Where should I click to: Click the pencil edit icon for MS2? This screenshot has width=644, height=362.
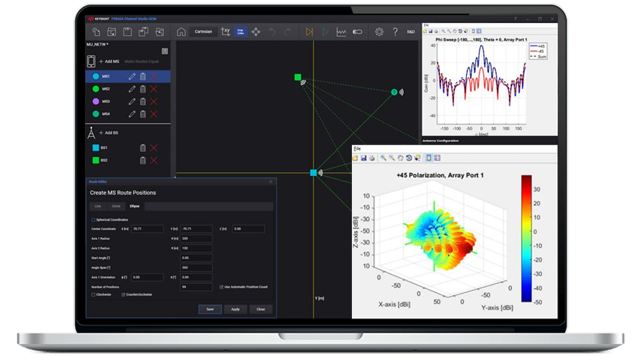click(x=132, y=89)
